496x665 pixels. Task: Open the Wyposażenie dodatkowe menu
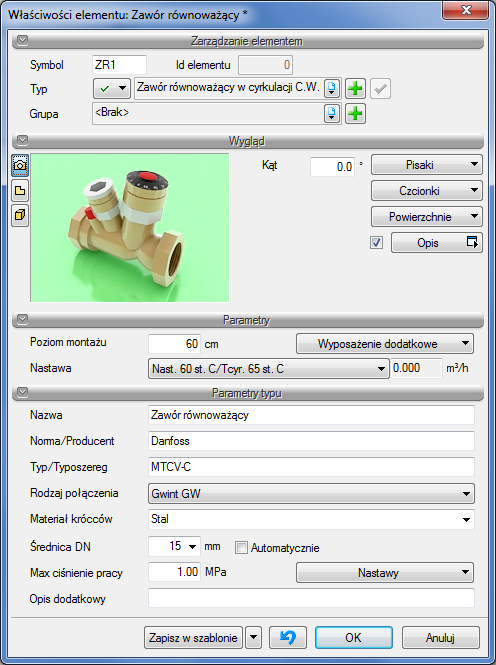point(385,344)
